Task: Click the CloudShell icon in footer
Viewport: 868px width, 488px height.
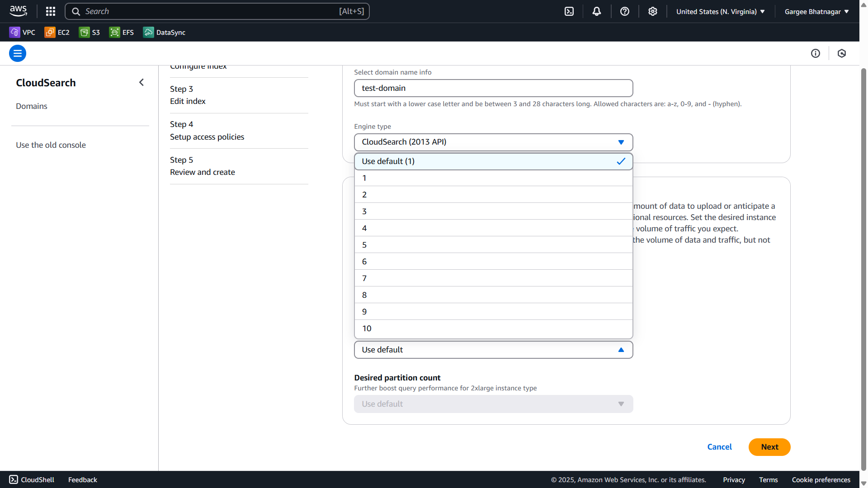Action: [x=14, y=479]
